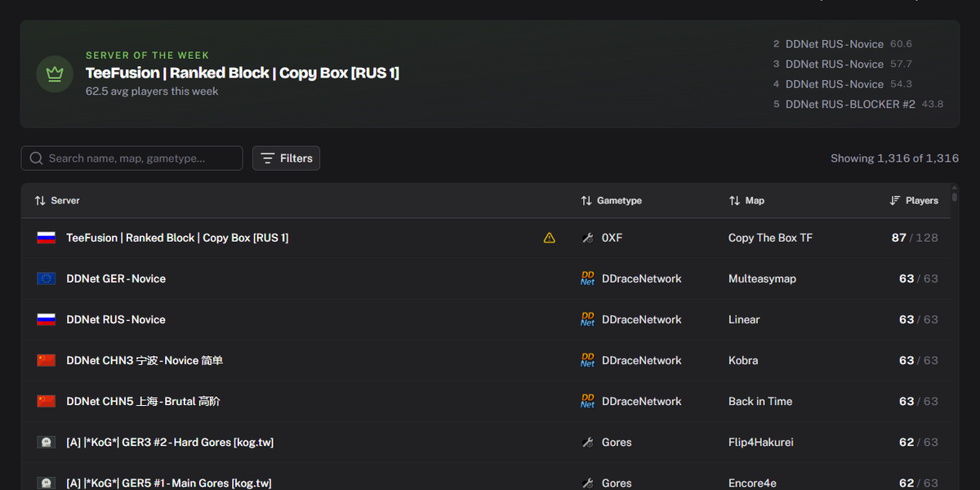Click China flag on DDNet CHN5 row

(47, 401)
